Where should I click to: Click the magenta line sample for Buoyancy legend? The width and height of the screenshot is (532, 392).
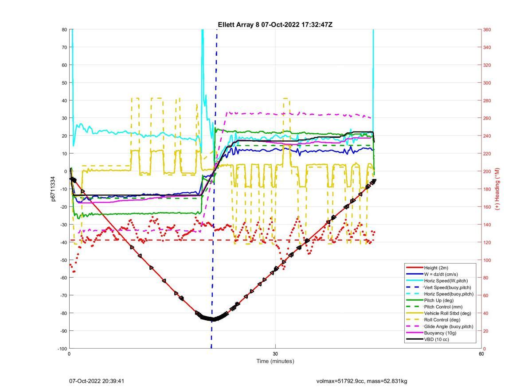coord(415,333)
